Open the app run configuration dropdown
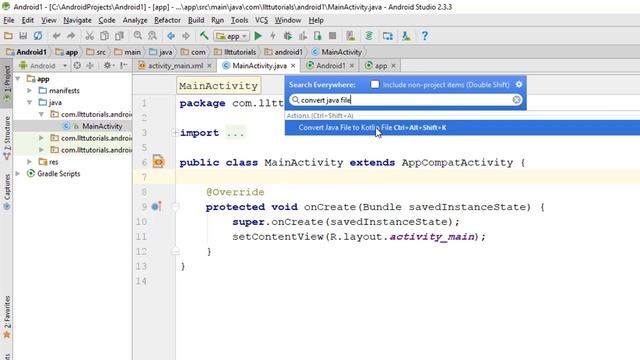Image resolution: width=640 pixels, height=360 pixels. [x=231, y=36]
